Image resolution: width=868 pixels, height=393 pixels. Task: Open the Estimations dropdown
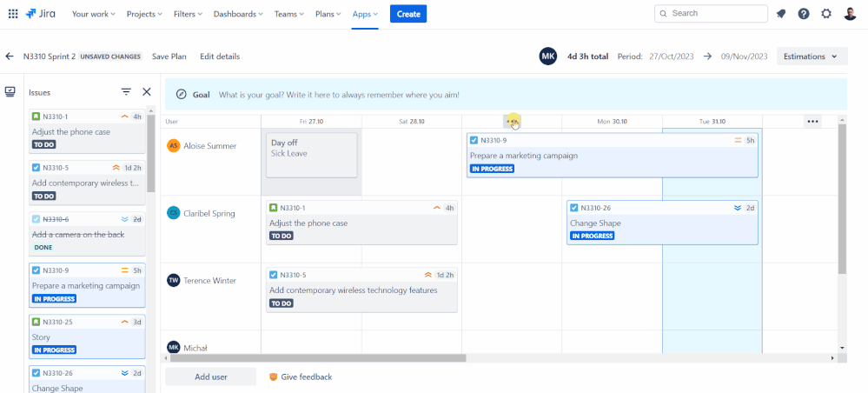(812, 57)
